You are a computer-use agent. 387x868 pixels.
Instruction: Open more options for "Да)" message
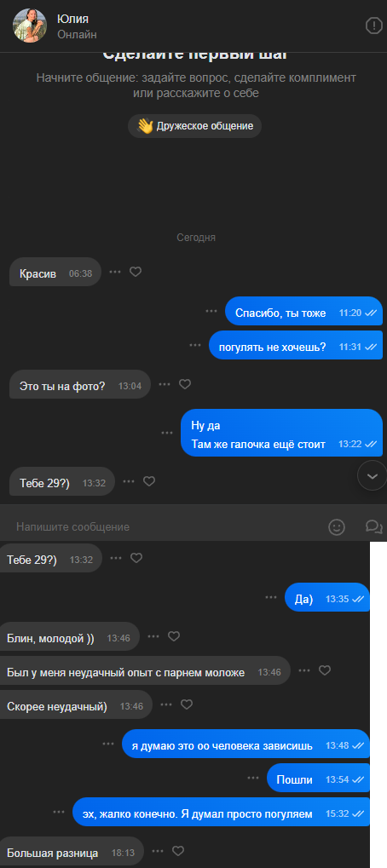tap(271, 597)
